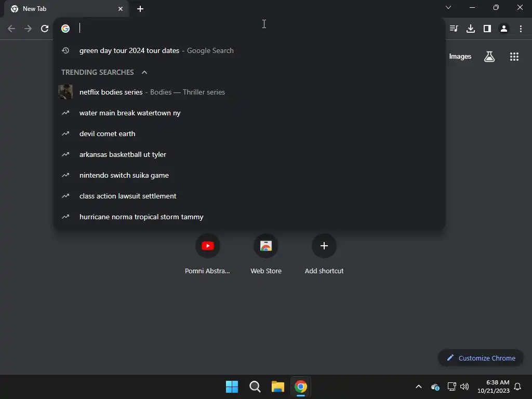Open the Images link
Viewport: 532px width, 399px height.
pos(460,57)
